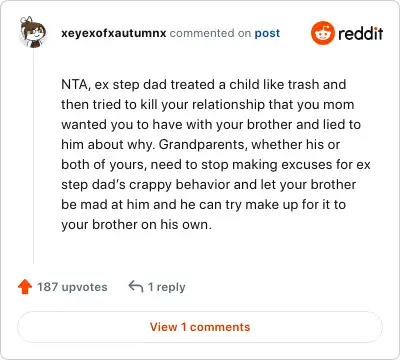Image resolution: width=400 pixels, height=360 pixels.
Task: Upvote the comment with the orange arrow
Action: coord(25,287)
